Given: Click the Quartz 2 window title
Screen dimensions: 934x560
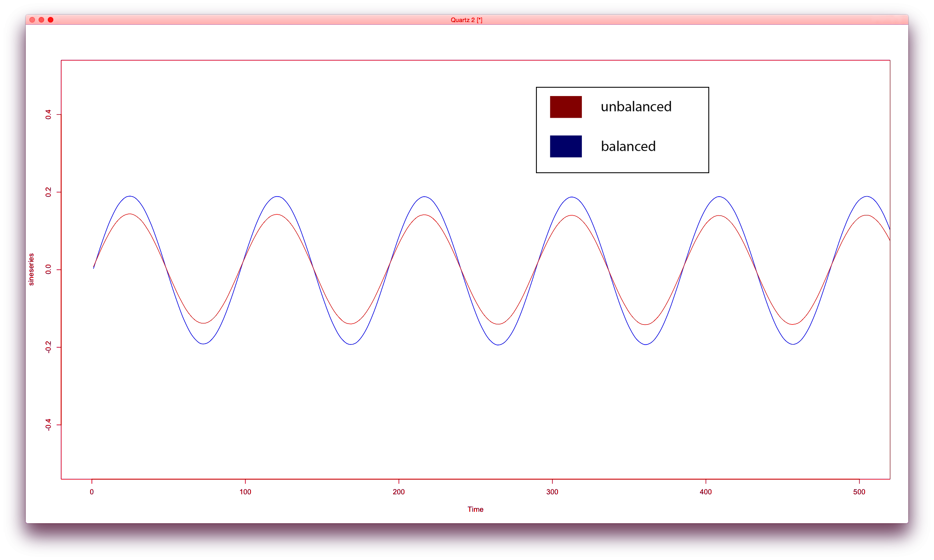Looking at the screenshot, I should (x=467, y=20).
